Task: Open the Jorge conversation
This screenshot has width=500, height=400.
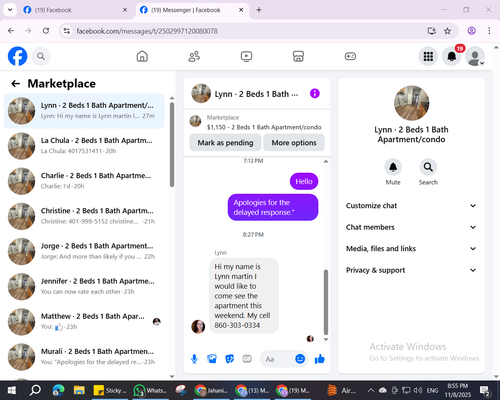Action: (84, 251)
